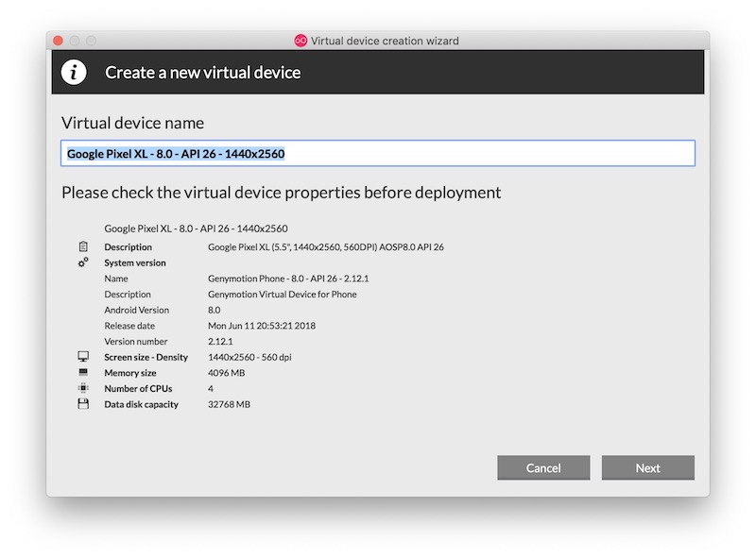The image size is (756, 558).
Task: Click 'Genymotion Virtual Device for Phone'
Action: (283, 295)
